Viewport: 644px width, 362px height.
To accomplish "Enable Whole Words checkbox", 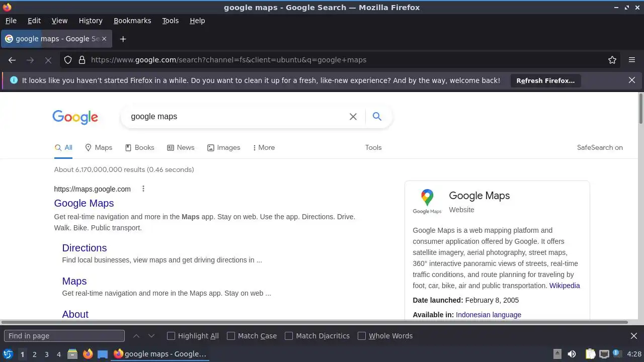I will 362,336.
